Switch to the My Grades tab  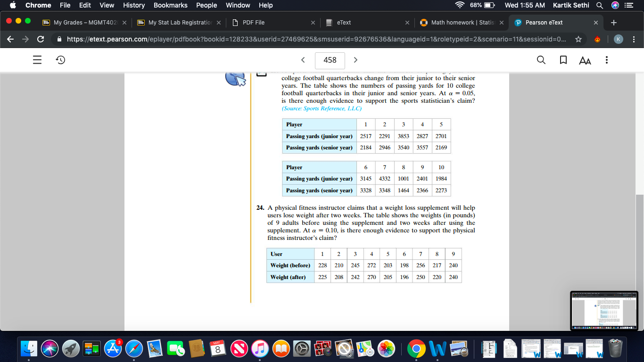pyautogui.click(x=84, y=22)
